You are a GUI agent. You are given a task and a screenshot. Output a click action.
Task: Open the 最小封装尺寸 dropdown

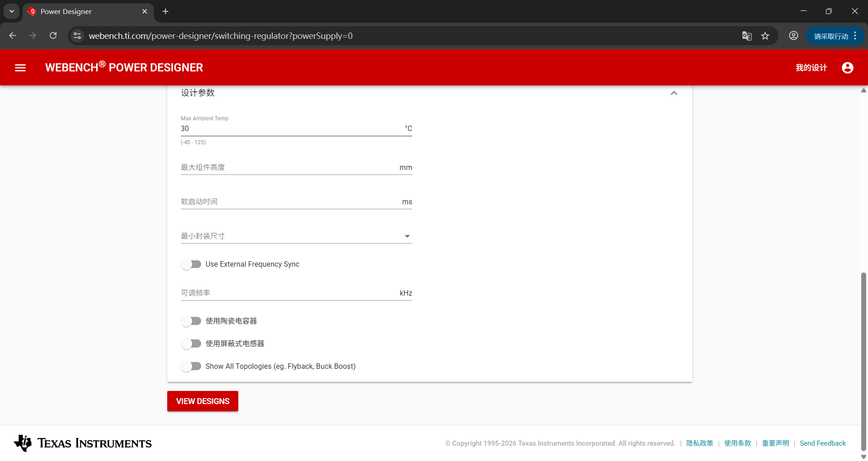[297, 236]
